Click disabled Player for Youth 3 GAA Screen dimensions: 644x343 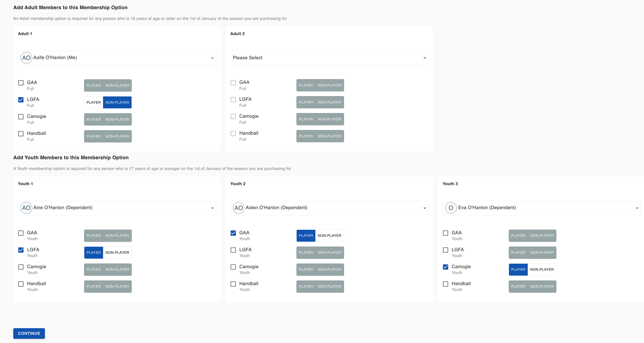point(518,236)
